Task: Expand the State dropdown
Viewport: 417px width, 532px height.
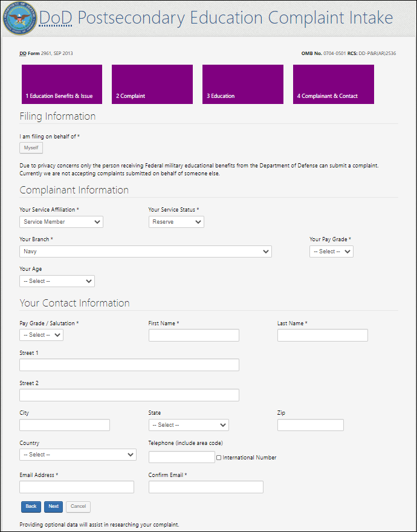Action: (x=189, y=425)
